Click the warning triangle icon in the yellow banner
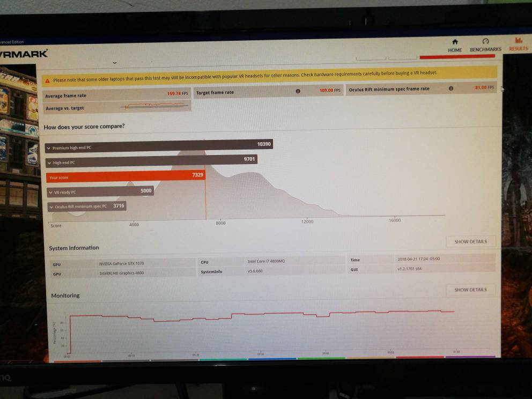 (x=47, y=81)
